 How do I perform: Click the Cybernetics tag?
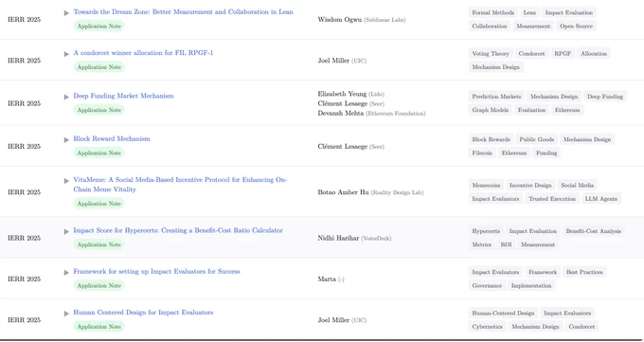(x=487, y=327)
